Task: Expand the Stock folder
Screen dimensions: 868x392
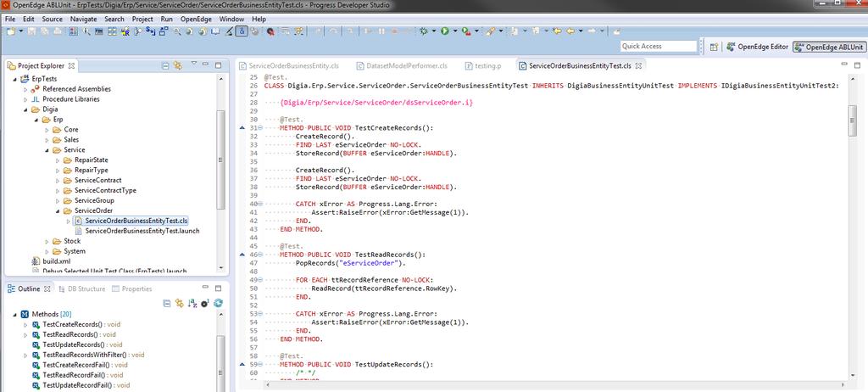Action: click(47, 241)
